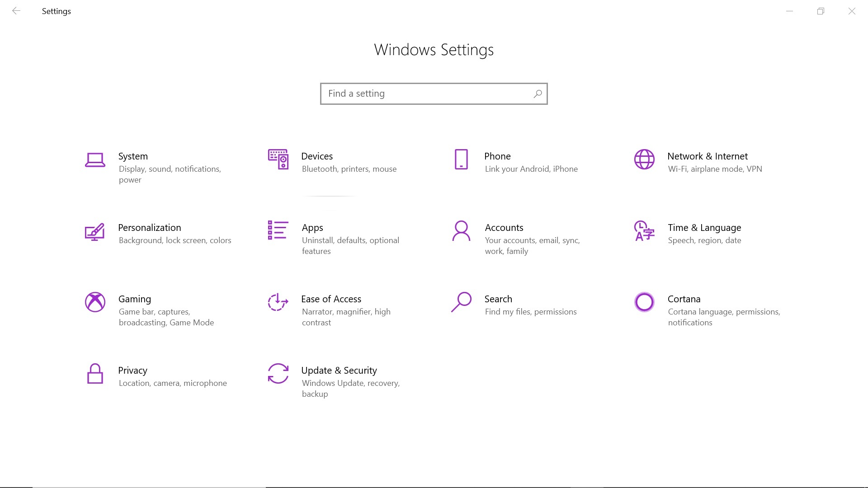Expand Update & Security recovery options
Viewport: 868px width, 488px height.
[339, 380]
